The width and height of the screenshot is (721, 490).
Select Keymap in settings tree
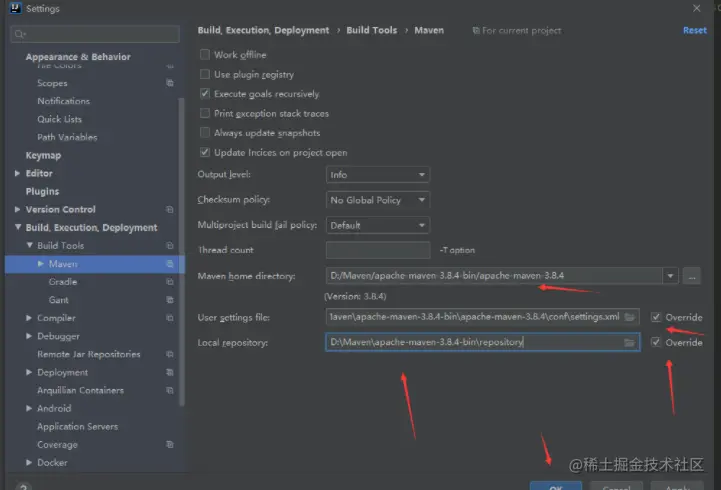tap(43, 155)
